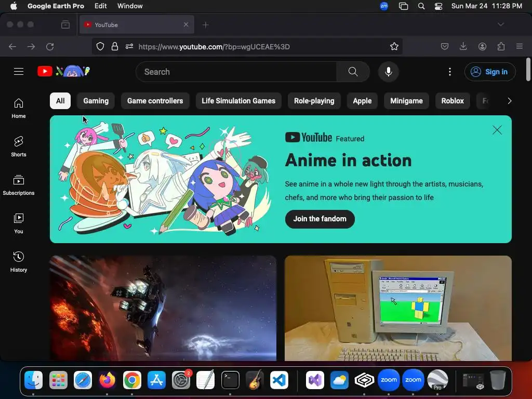Open the browser application menu
Screen dimensions: 532x399
[x=520, y=46]
